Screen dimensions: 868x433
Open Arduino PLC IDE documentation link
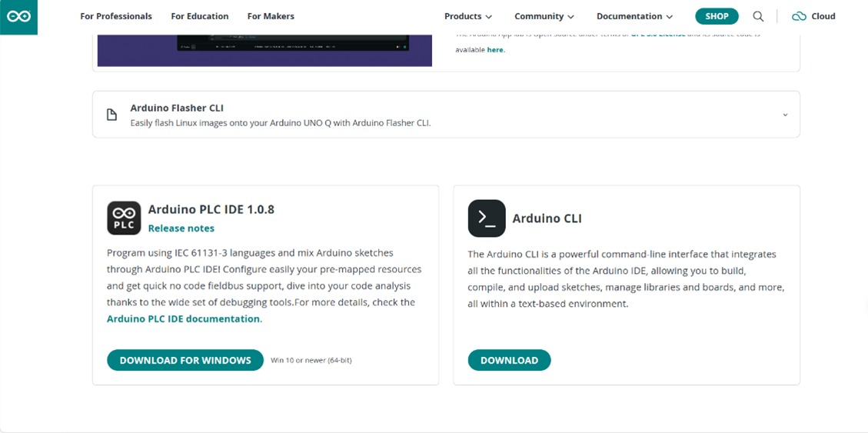click(183, 319)
